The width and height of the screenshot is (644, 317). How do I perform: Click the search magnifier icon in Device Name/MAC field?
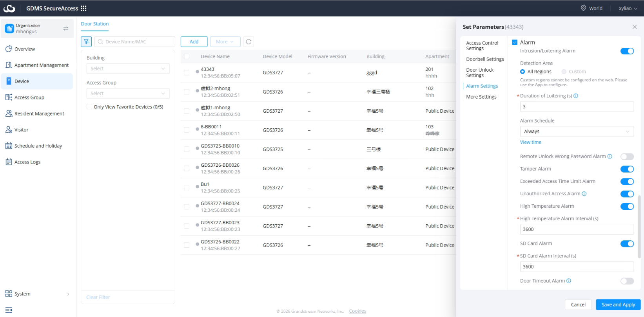tap(100, 41)
